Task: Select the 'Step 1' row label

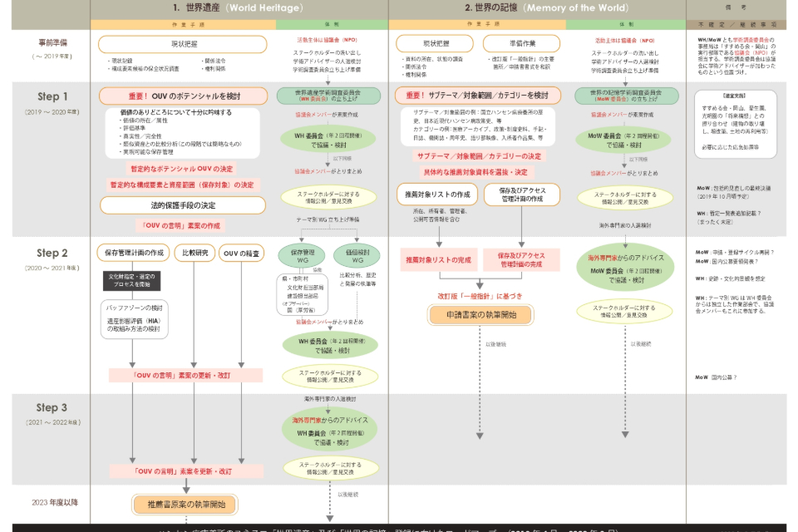Action: click(52, 96)
